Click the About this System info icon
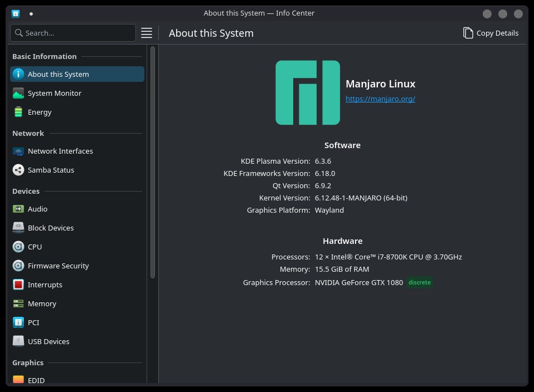534x392 pixels. pos(18,74)
